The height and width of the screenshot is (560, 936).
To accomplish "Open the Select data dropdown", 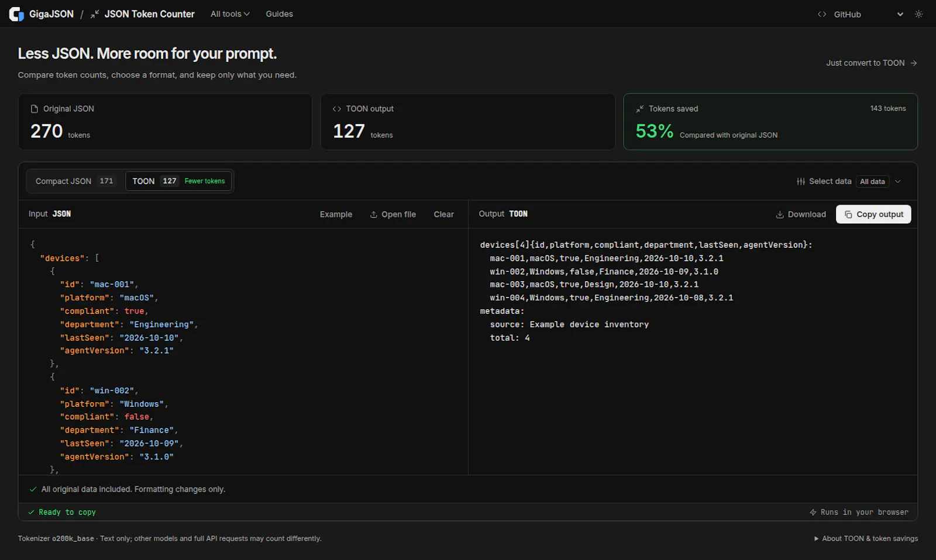I will pos(849,182).
